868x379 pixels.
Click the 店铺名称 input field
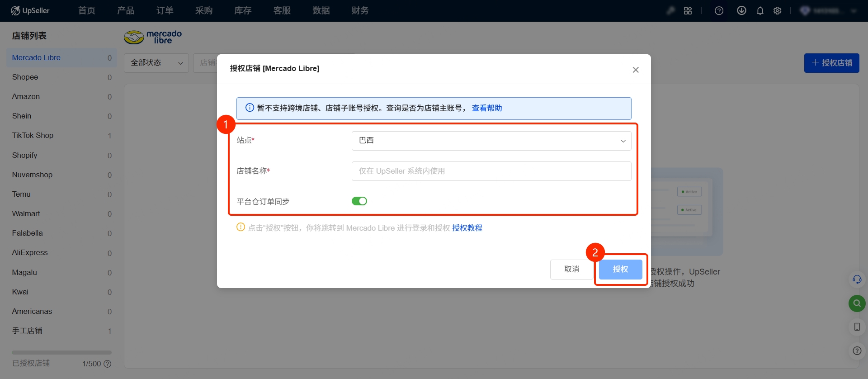(x=491, y=171)
